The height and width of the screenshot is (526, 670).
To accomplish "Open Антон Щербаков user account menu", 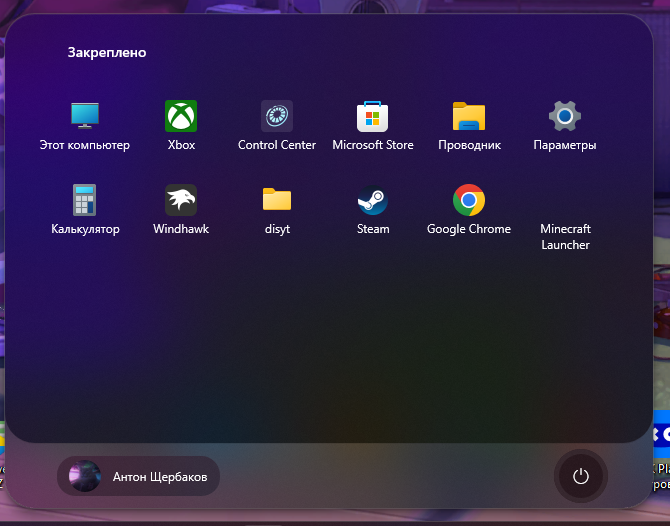I will (x=138, y=476).
